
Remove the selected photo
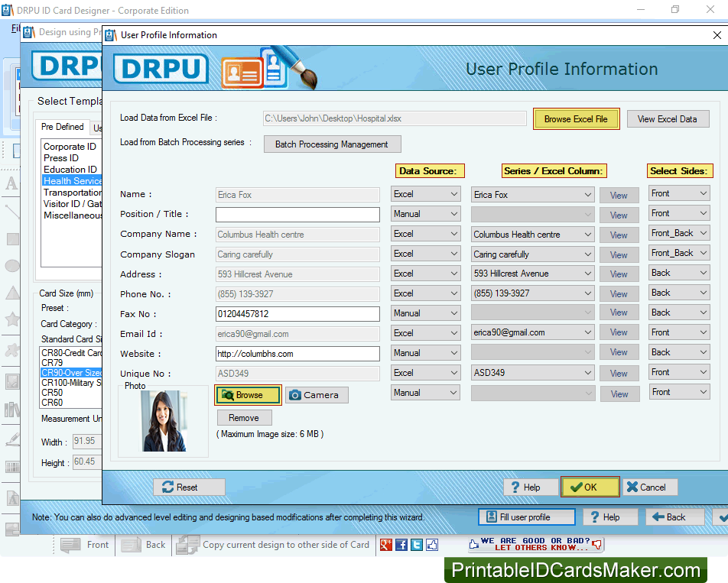coord(244,418)
